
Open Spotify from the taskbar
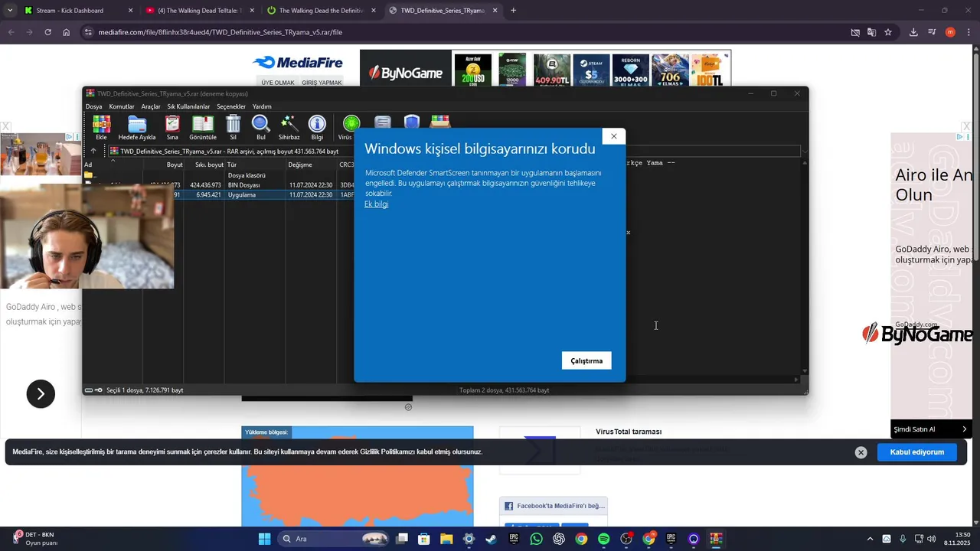click(603, 539)
